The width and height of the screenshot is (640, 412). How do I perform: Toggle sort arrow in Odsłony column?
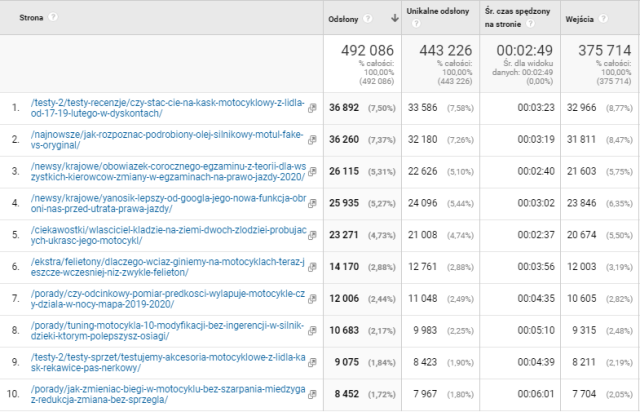[x=394, y=18]
